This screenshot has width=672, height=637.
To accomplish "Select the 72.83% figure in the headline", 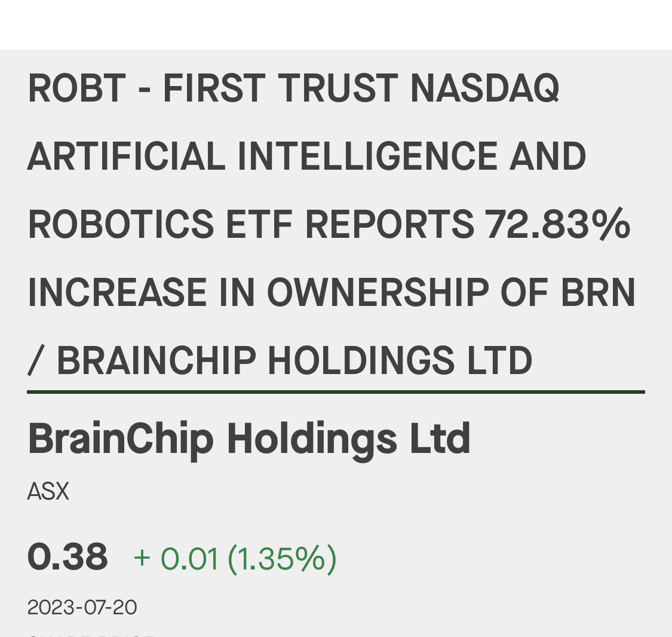I will [557, 225].
